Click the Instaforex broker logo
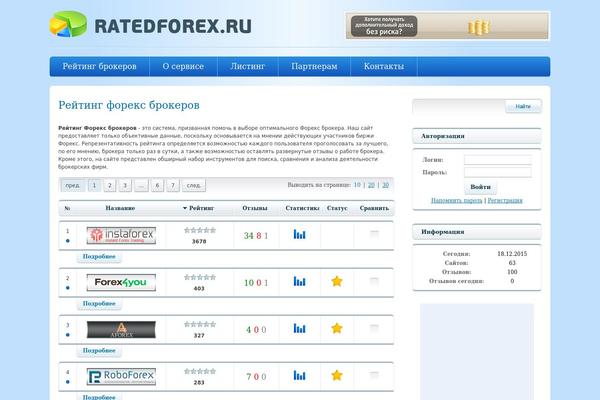Image resolution: width=600 pixels, height=400 pixels. (x=121, y=235)
